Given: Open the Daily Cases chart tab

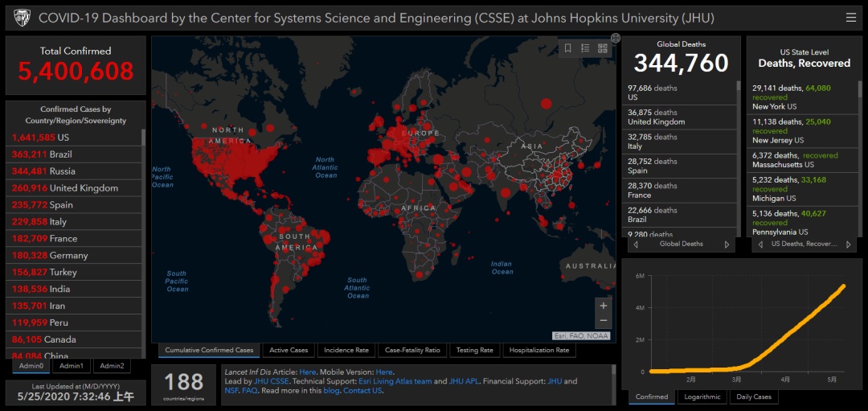Looking at the screenshot, I should pyautogui.click(x=754, y=397).
